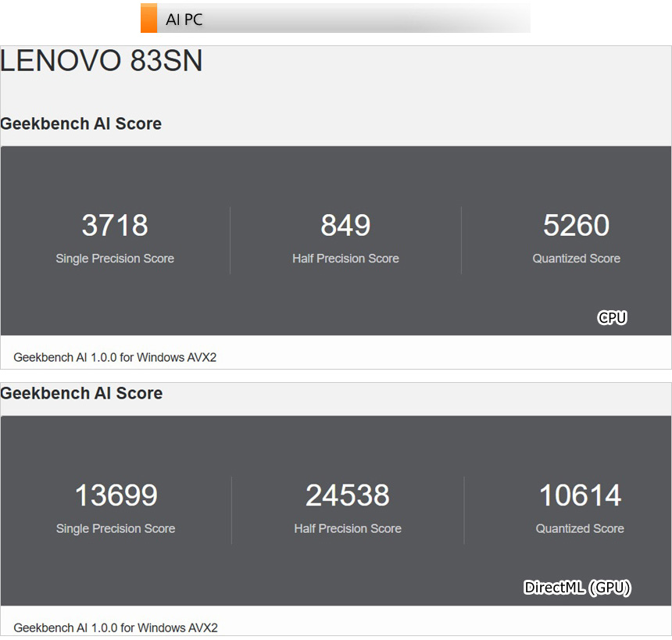Click the 5260 quantized score
The width and height of the screenshot is (672, 640).
tap(576, 225)
